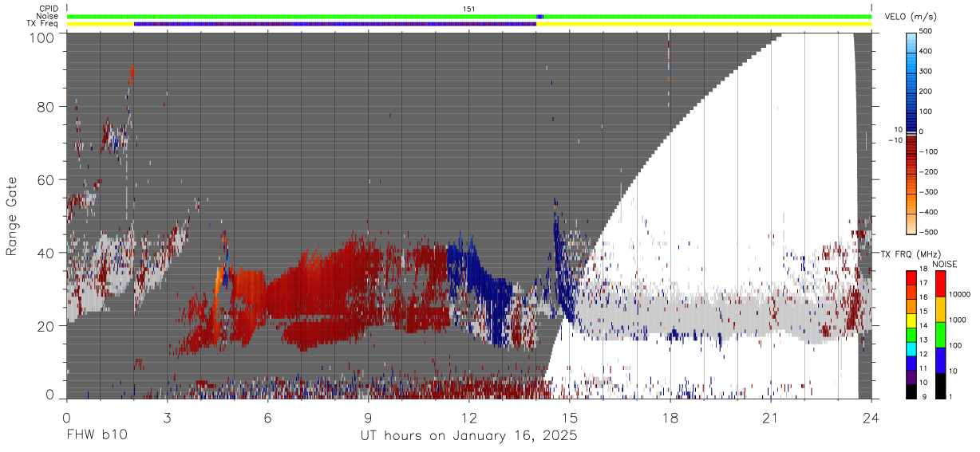
Task: Click the 3 hour tick on UT axis
Action: 167,417
